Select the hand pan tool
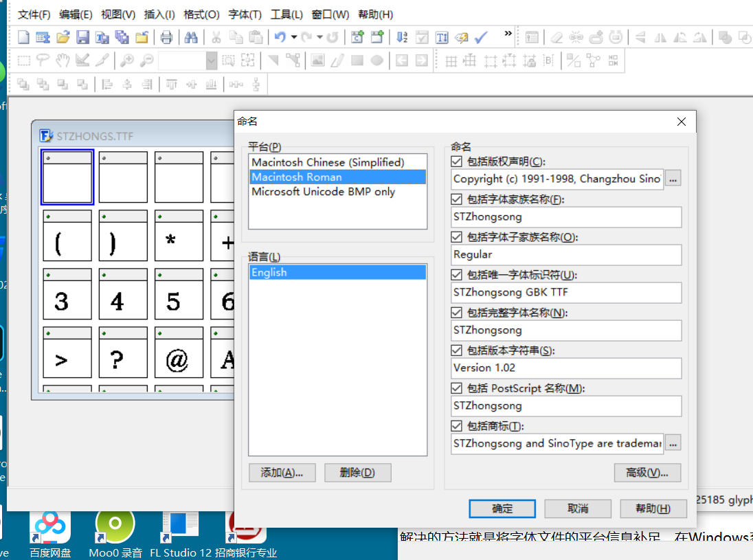The width and height of the screenshot is (753, 560). coord(63,60)
